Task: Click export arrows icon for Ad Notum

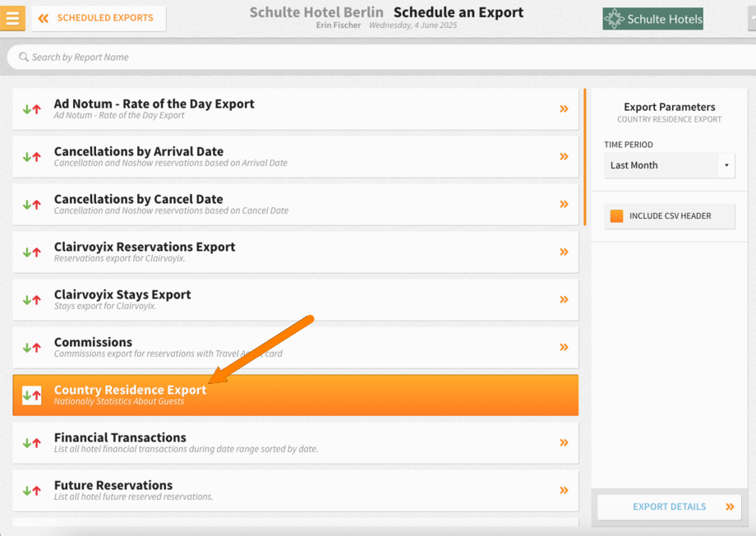Action: point(32,109)
